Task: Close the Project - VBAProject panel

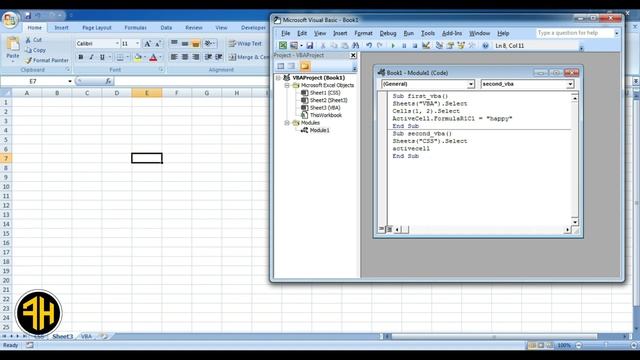Action: coord(353,56)
